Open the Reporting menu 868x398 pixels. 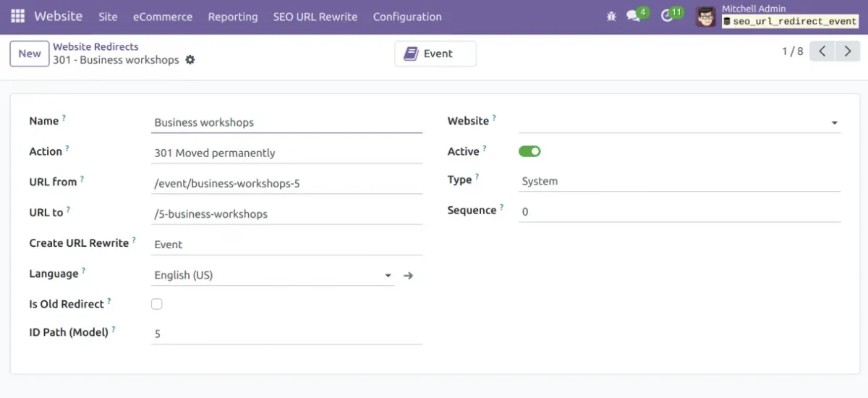pos(233,17)
